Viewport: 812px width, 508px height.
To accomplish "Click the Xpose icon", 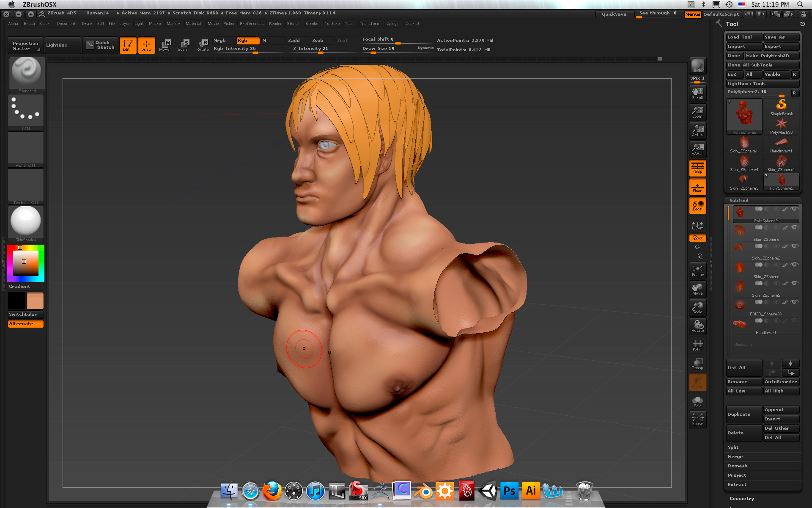I will pyautogui.click(x=697, y=419).
